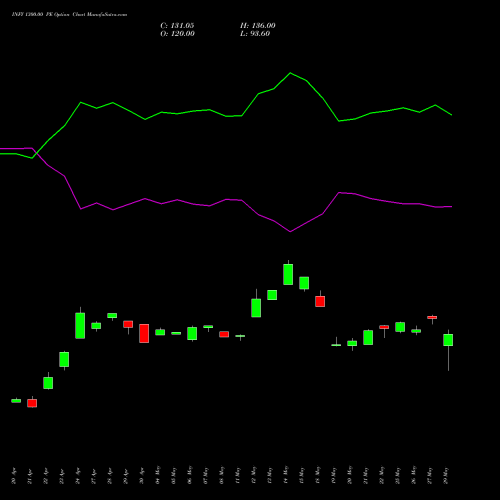Viewport: 500px width, 500px height.
Task: Click the green indicator line's highest peak
Action: point(290,73)
